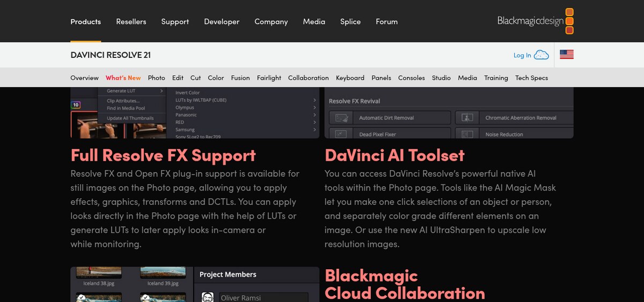
Task: Click Update All Thumbnails entry
Action: point(130,118)
